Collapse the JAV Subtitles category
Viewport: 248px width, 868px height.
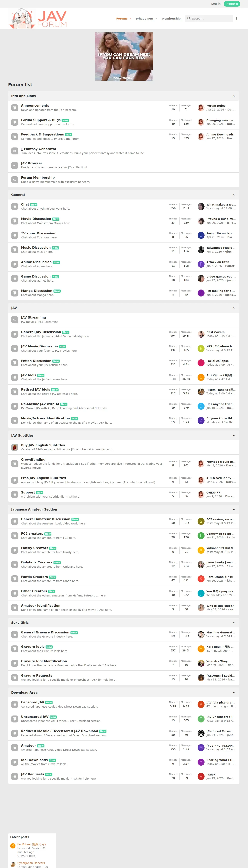(x=234, y=436)
